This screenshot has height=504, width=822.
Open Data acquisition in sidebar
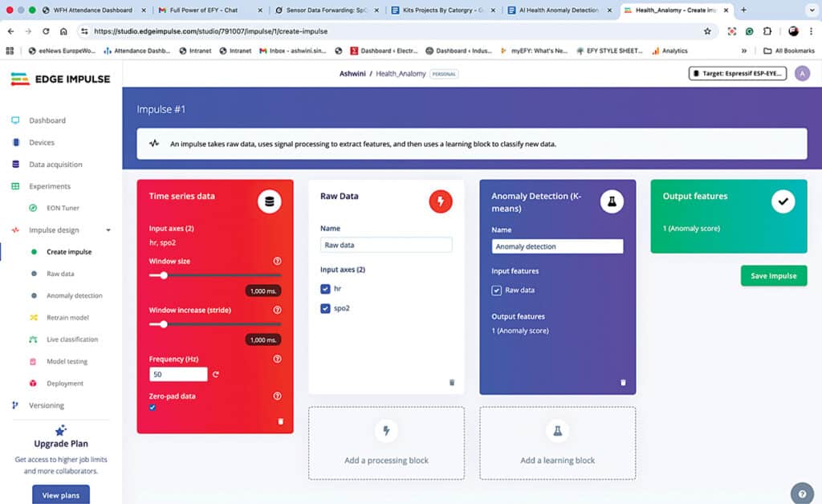click(55, 165)
